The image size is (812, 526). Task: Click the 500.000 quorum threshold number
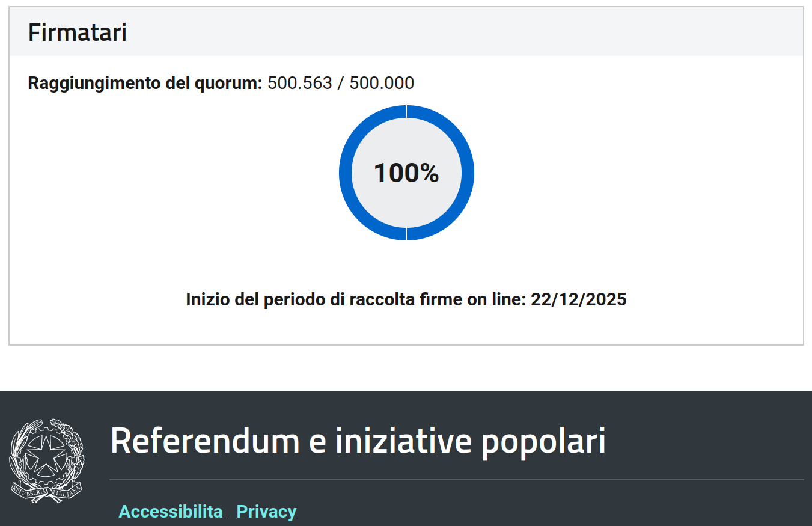click(x=382, y=83)
